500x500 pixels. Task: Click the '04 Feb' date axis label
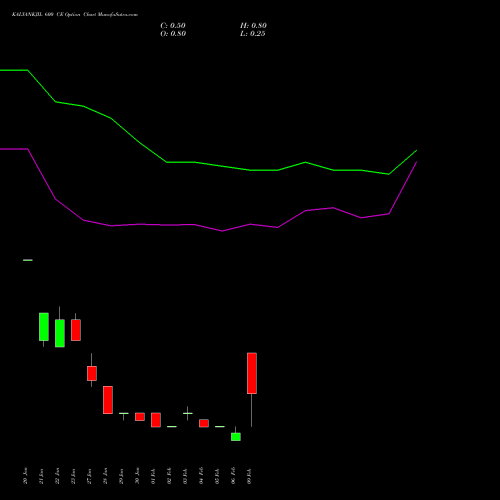[201, 476]
